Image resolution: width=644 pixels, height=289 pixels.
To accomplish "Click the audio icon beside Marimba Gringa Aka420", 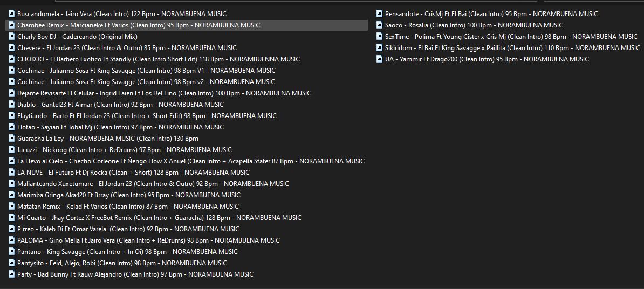I will (x=11, y=195).
